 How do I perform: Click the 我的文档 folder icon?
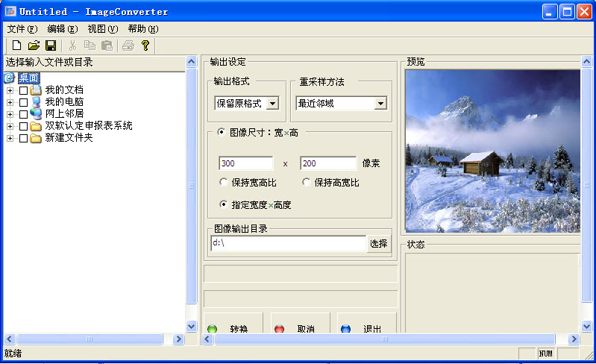click(x=36, y=90)
